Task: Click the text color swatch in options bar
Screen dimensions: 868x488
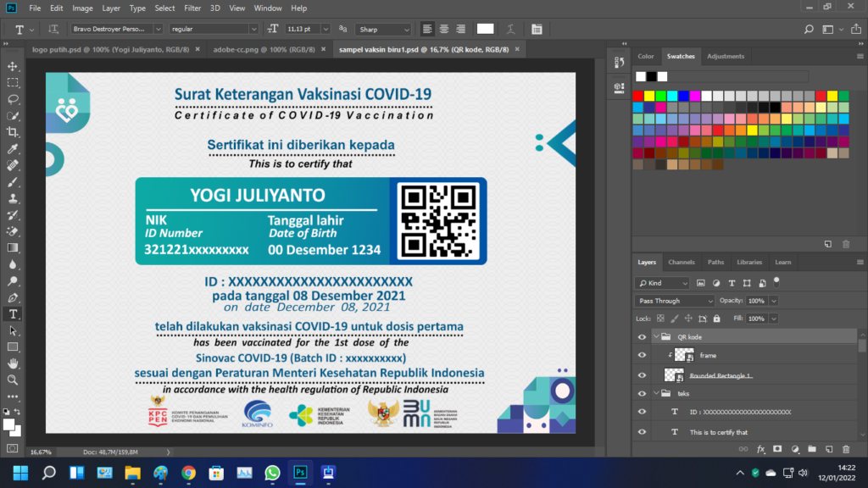Action: click(485, 30)
